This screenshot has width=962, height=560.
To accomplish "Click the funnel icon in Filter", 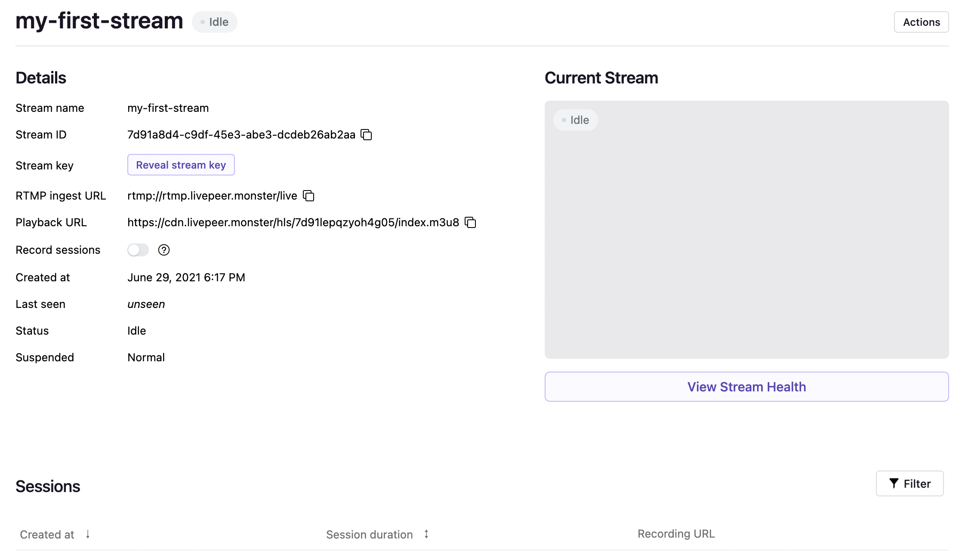I will (894, 483).
